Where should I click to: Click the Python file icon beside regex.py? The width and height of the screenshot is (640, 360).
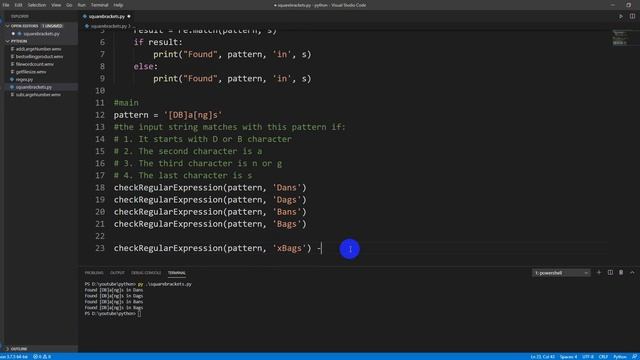click(12, 80)
